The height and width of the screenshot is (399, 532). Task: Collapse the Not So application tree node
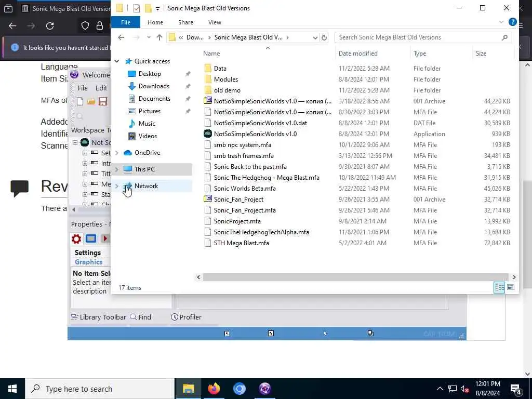pyautogui.click(x=75, y=142)
